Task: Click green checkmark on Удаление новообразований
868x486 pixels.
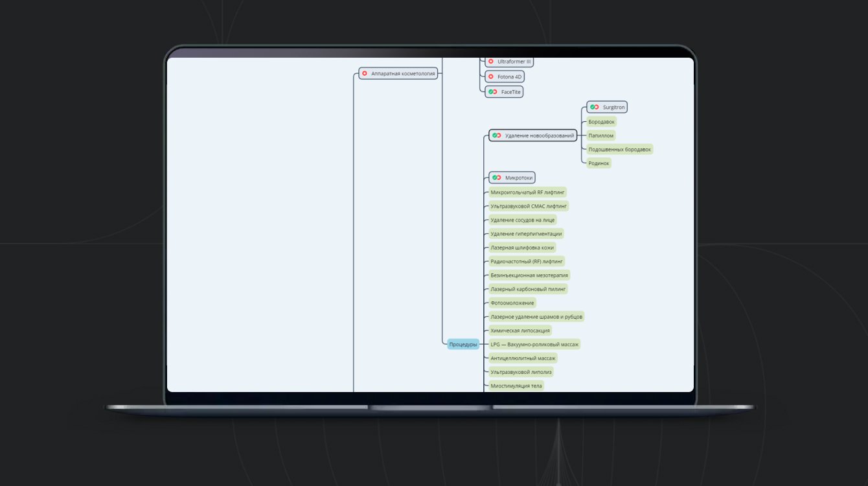Action: coord(494,135)
